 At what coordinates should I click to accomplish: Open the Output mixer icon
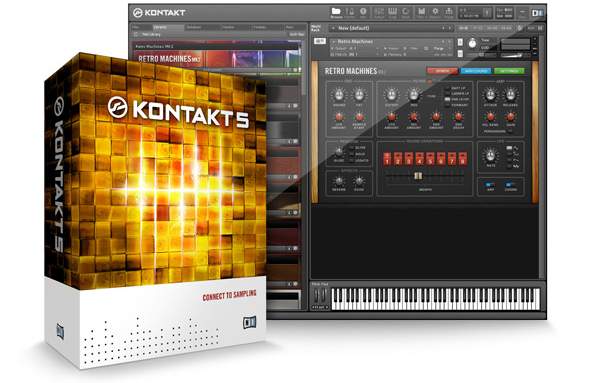pyautogui.click(x=379, y=12)
